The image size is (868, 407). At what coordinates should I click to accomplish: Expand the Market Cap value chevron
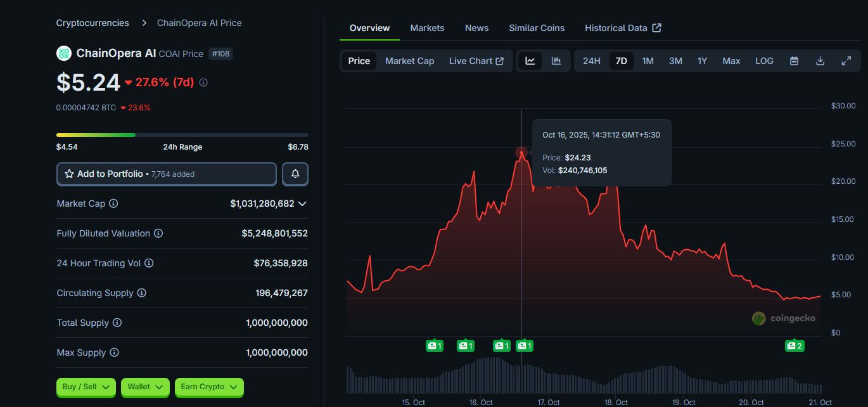tap(302, 203)
